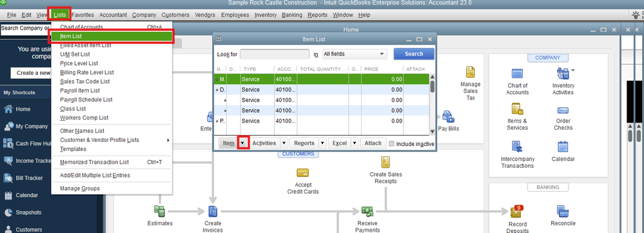
Task: Open the Banking menu
Action: (292, 15)
